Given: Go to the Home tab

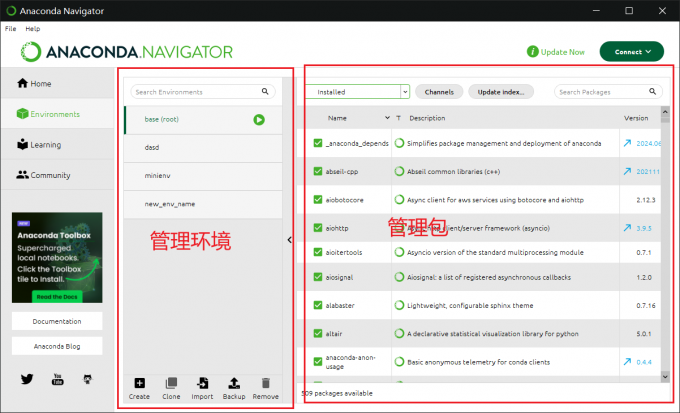Looking at the screenshot, I should point(57,83).
